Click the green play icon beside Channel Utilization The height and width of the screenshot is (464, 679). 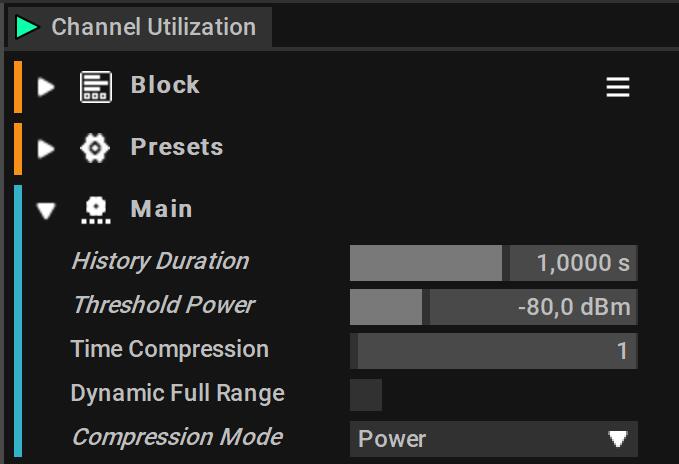(x=27, y=27)
